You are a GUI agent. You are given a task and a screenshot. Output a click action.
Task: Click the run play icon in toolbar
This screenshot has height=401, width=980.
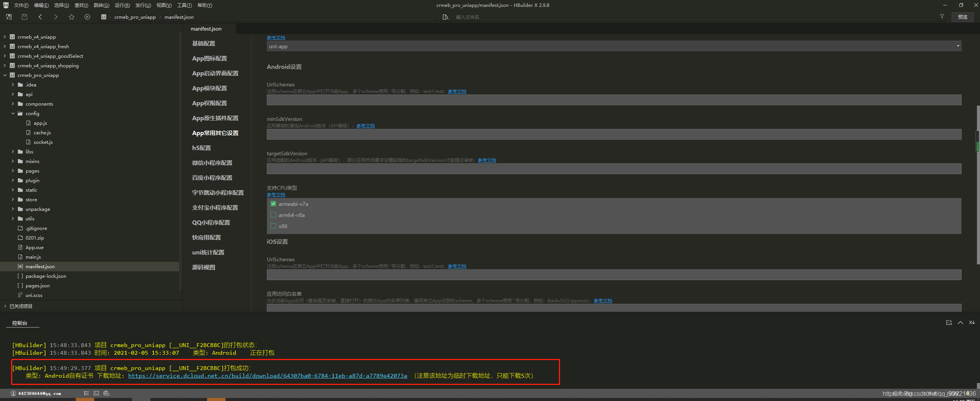click(87, 17)
